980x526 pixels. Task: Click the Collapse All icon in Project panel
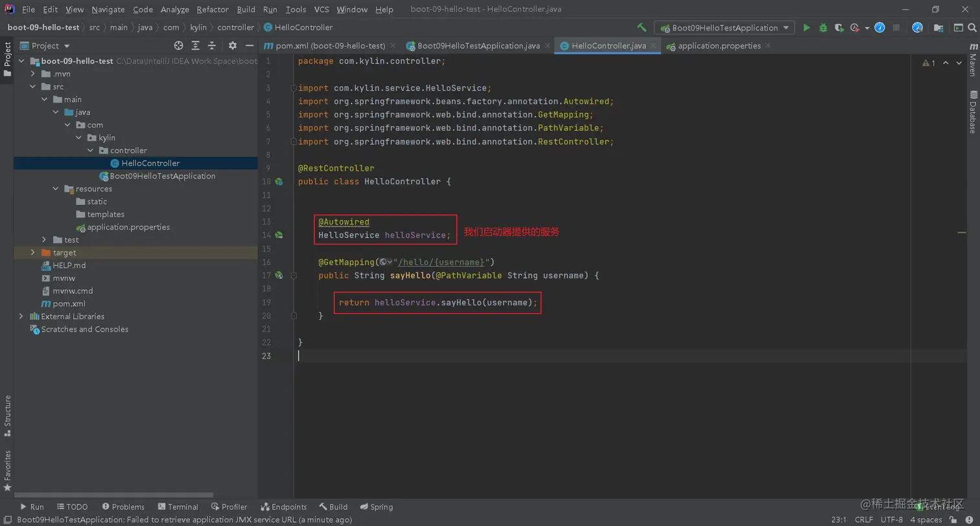pyautogui.click(x=211, y=45)
